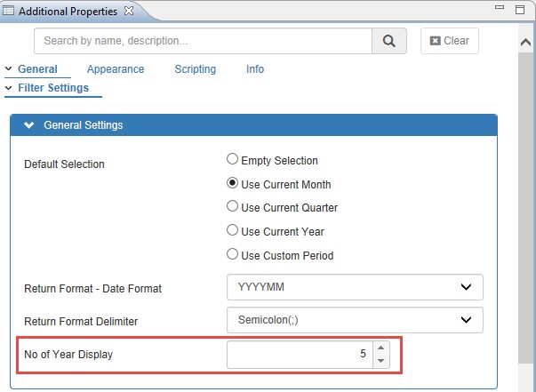Click the search by name input field
This screenshot has height=392, width=536.
click(203, 41)
